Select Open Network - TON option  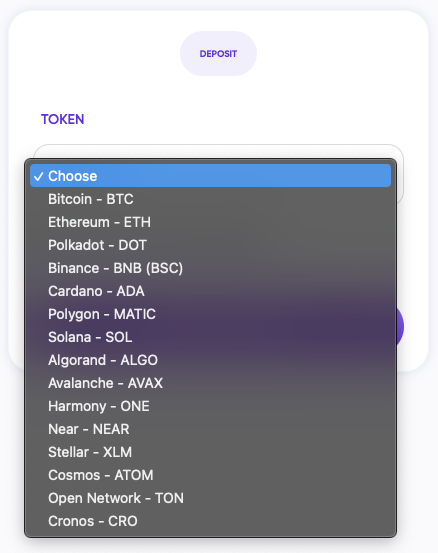(x=211, y=498)
